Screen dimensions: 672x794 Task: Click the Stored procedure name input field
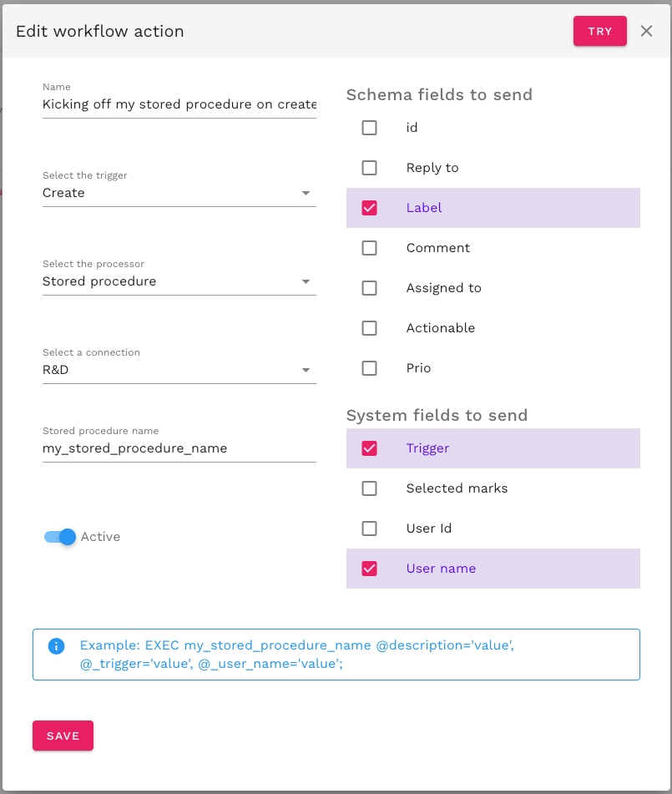(179, 448)
